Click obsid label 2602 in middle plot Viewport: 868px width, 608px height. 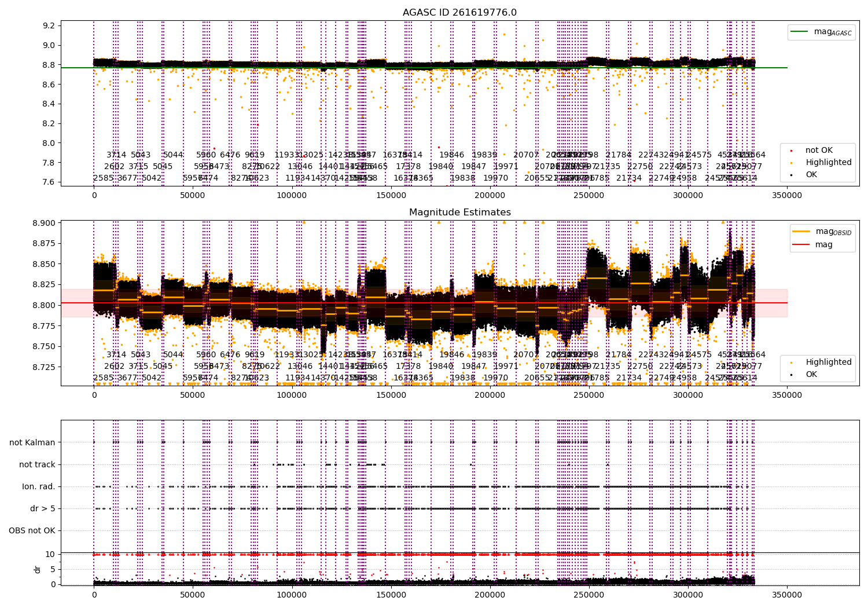[x=115, y=367]
